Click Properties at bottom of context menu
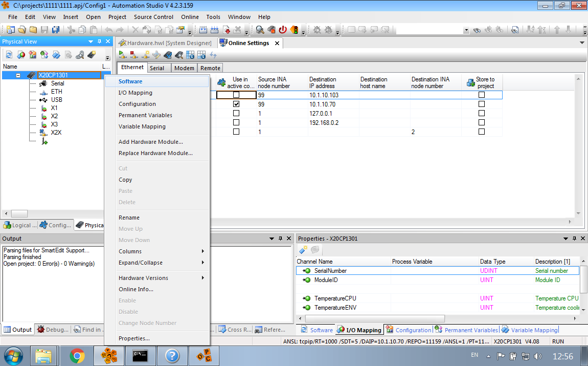The height and width of the screenshot is (366, 588). coord(157,338)
